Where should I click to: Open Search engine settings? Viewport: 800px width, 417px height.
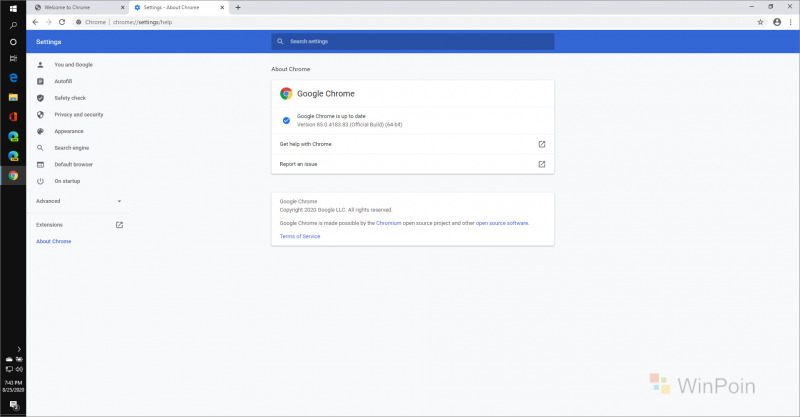[71, 148]
